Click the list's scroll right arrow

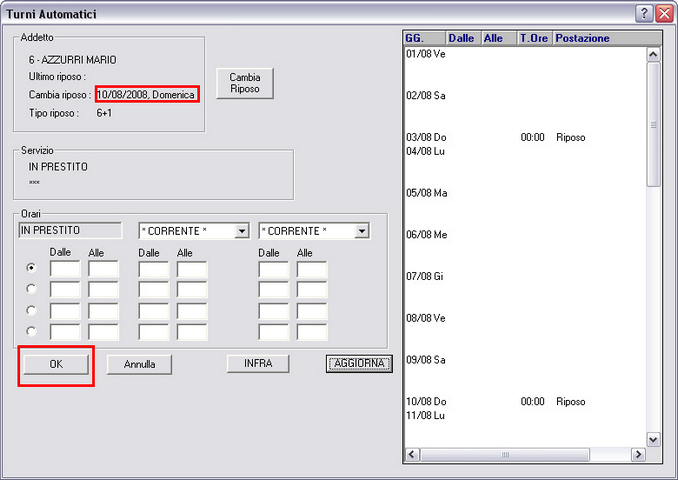coord(638,454)
